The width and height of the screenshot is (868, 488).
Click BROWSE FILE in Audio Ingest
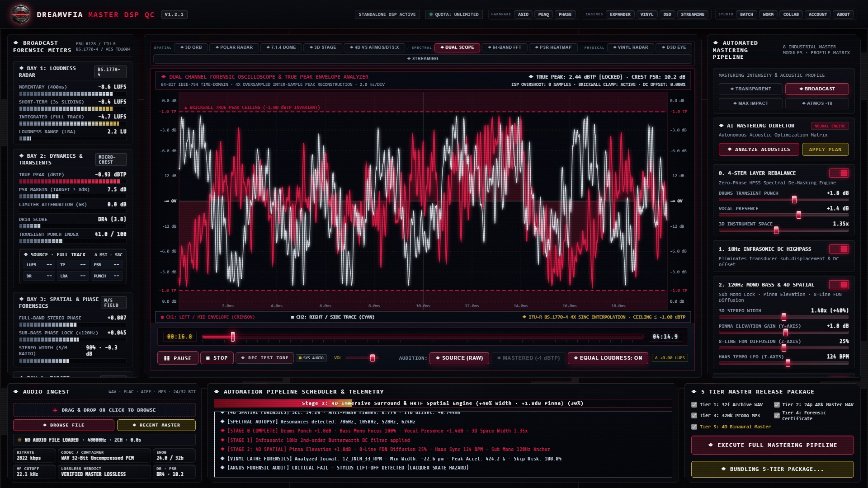(x=64, y=425)
